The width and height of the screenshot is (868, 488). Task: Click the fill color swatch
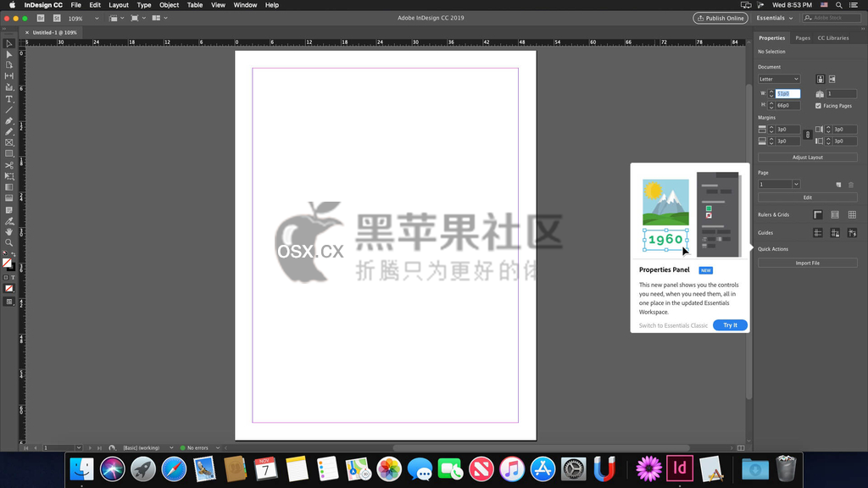coord(7,263)
